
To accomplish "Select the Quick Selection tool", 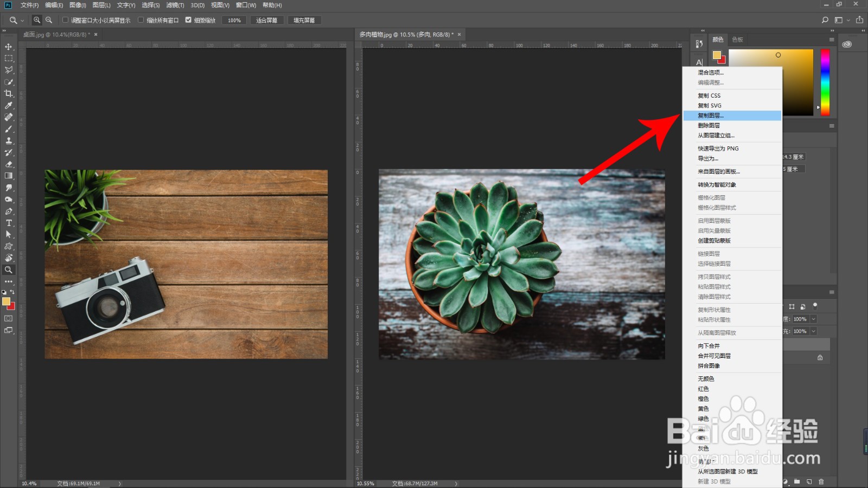I will click(9, 82).
